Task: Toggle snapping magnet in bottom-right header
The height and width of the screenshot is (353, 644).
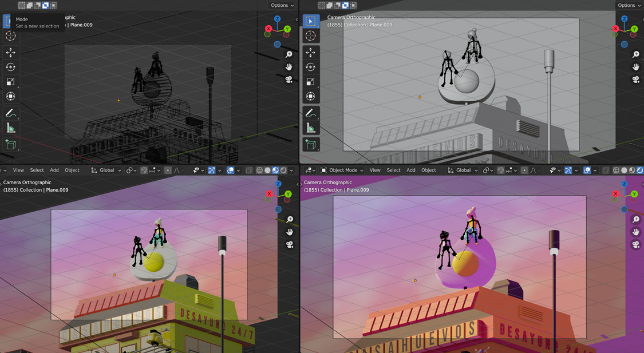Action: point(501,170)
